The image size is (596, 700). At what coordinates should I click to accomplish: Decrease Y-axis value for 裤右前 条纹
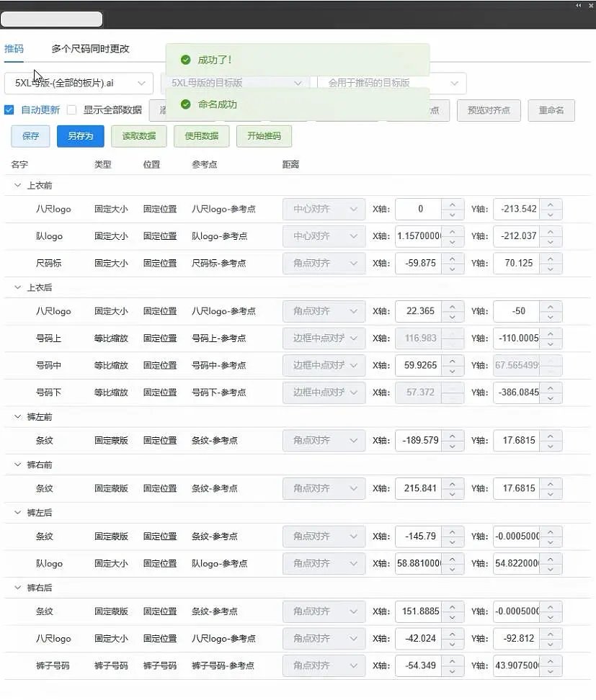click(x=550, y=493)
